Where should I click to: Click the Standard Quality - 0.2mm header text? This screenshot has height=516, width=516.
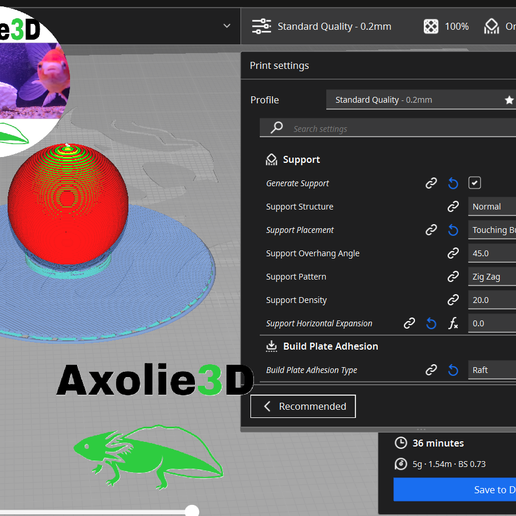pyautogui.click(x=334, y=26)
